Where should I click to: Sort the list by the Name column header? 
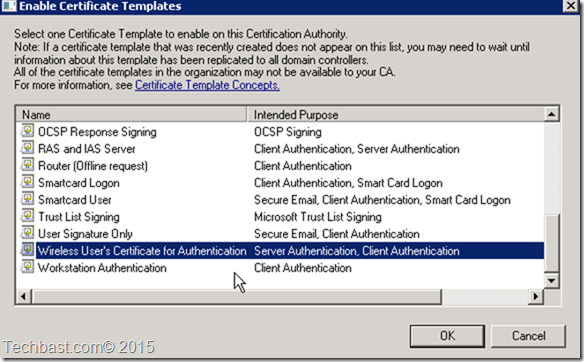[x=131, y=114]
